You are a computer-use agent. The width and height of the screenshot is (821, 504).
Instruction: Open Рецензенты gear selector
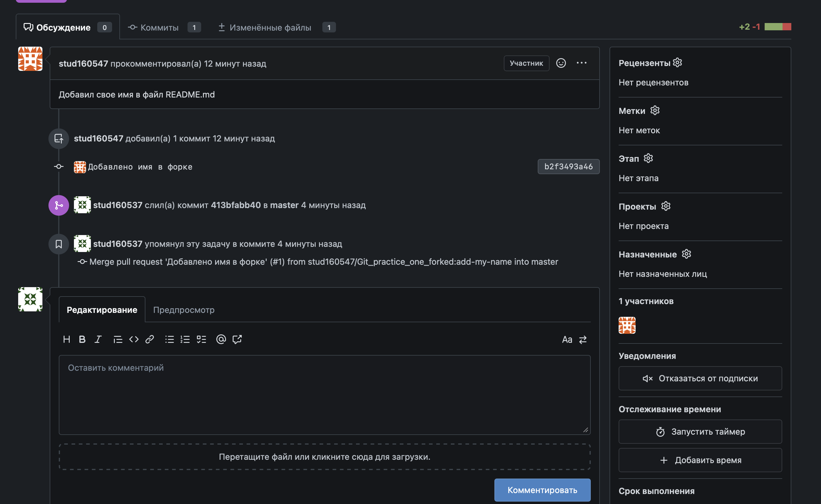point(677,63)
